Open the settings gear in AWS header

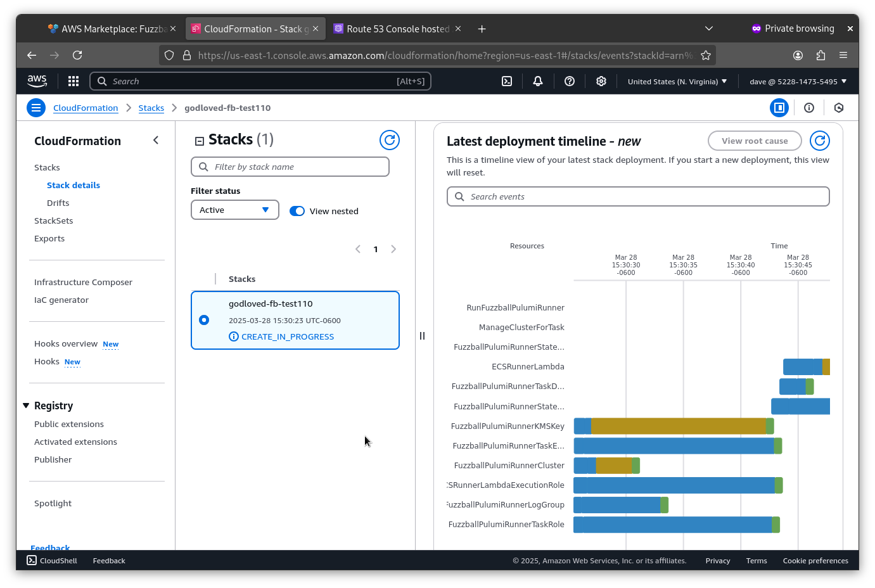pyautogui.click(x=601, y=81)
